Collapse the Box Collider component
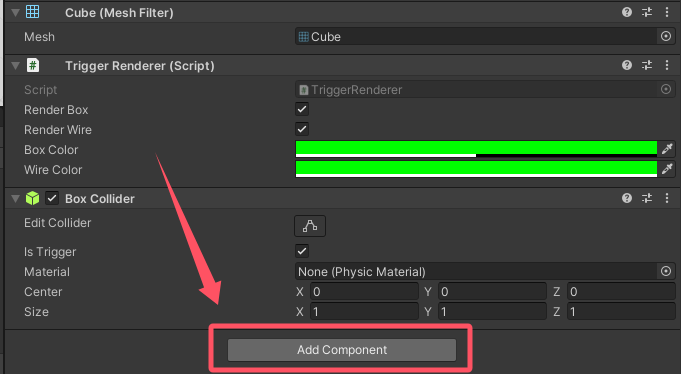This screenshot has width=681, height=374. [16, 199]
